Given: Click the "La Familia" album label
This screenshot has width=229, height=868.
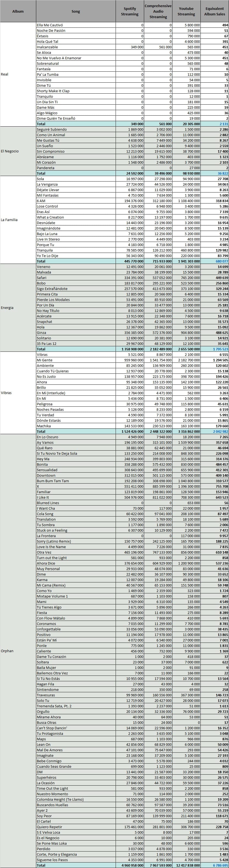Looking at the screenshot, I should 9,220.
